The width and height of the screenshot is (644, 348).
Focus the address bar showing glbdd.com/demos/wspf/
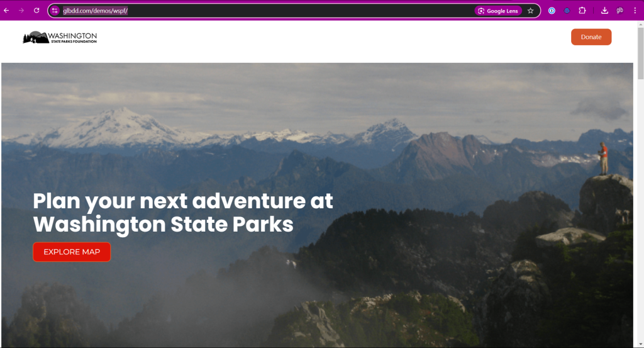point(263,11)
